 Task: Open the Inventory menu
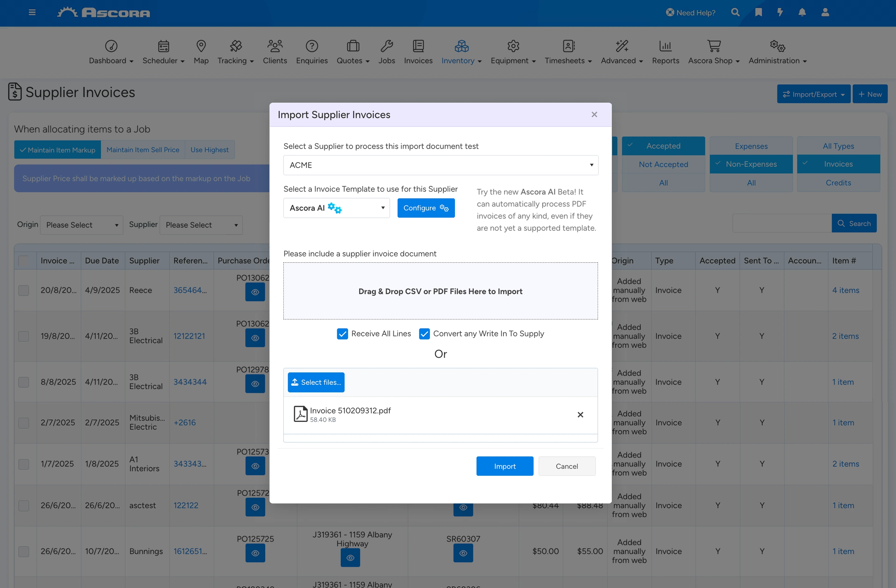click(x=461, y=52)
